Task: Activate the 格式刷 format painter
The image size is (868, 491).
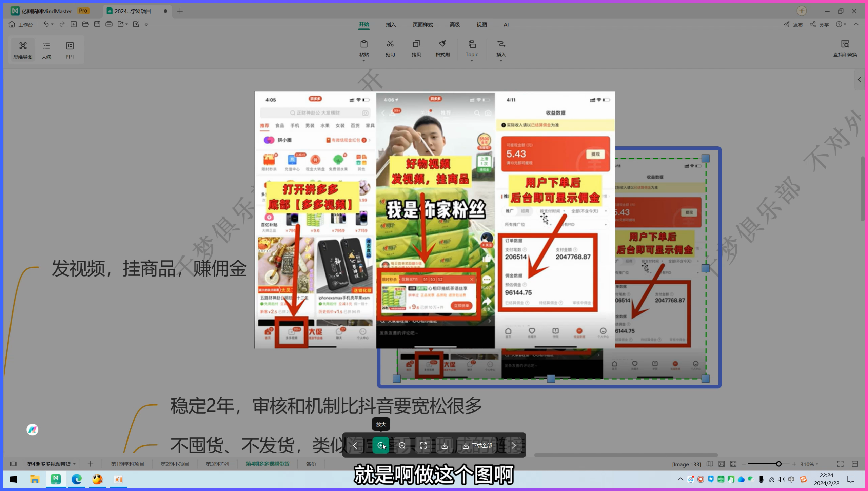Action: (x=442, y=44)
